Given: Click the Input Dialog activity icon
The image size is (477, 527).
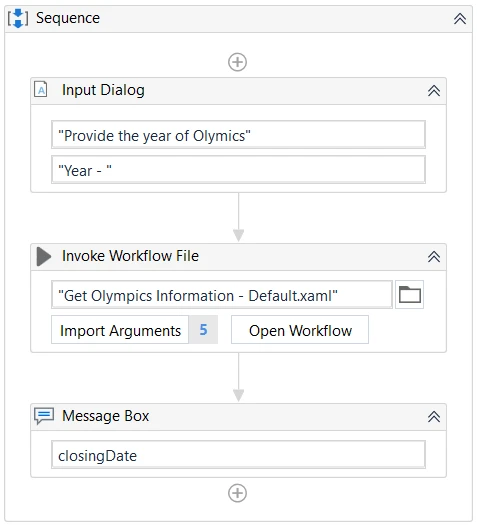Looking at the screenshot, I should [x=41, y=90].
